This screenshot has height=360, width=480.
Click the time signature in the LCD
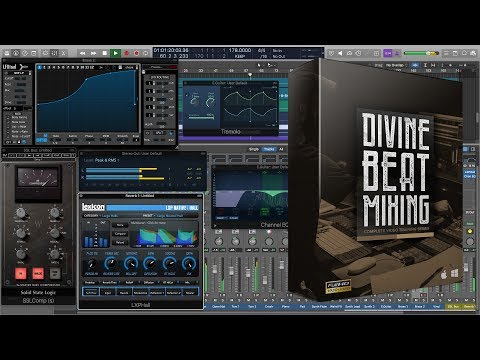[x=262, y=50]
